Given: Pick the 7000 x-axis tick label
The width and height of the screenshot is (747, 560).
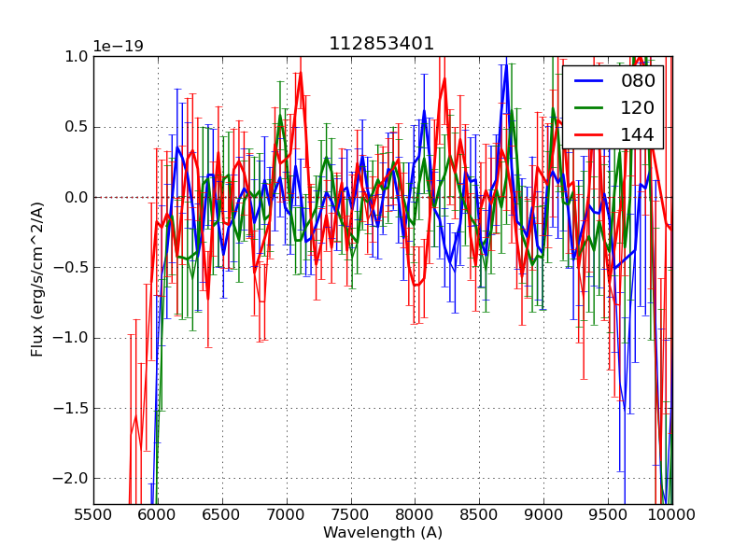Looking at the screenshot, I should [287, 514].
